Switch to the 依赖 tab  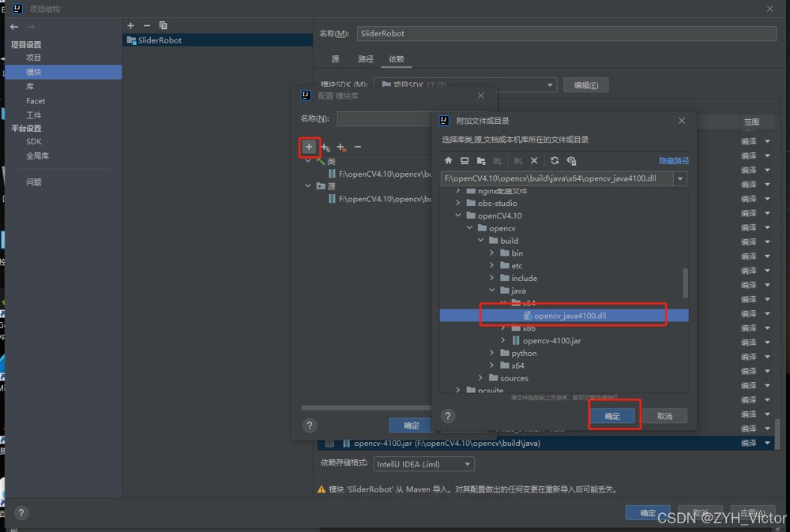396,59
